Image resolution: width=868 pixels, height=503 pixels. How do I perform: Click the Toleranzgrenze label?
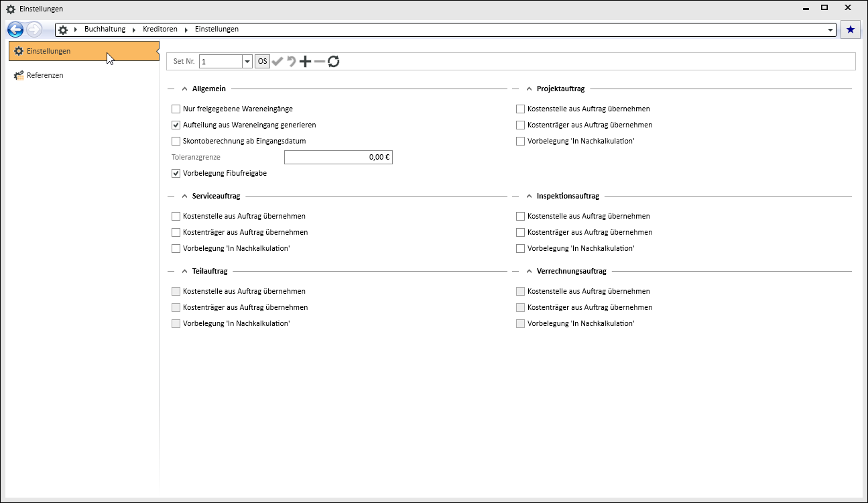196,157
